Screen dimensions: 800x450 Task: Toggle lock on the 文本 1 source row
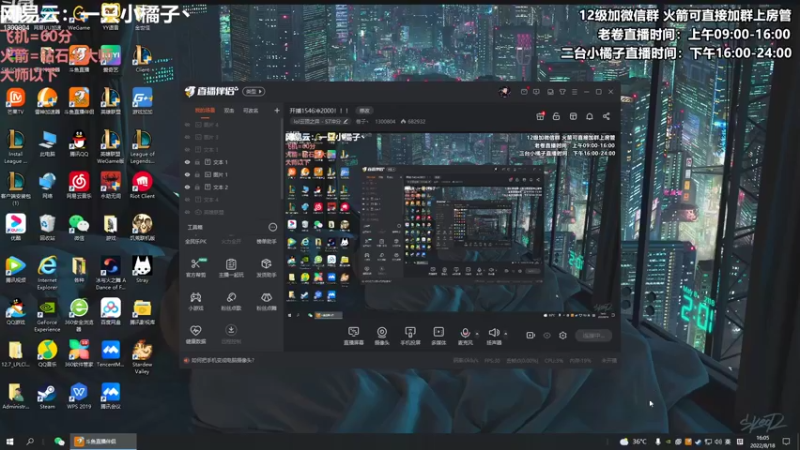(197, 162)
